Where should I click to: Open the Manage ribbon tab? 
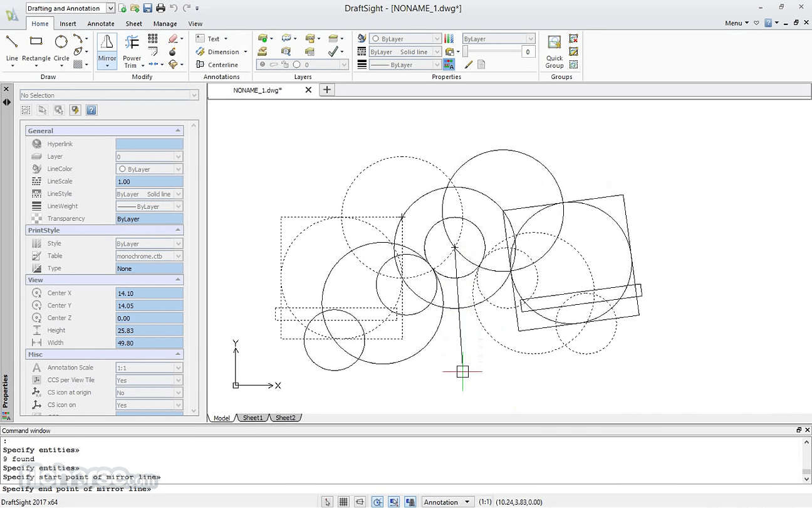pos(165,24)
